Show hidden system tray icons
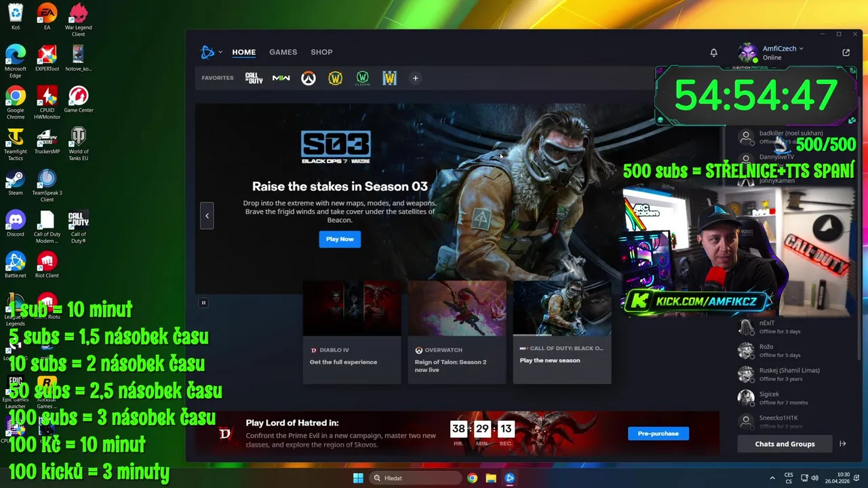 772,478
